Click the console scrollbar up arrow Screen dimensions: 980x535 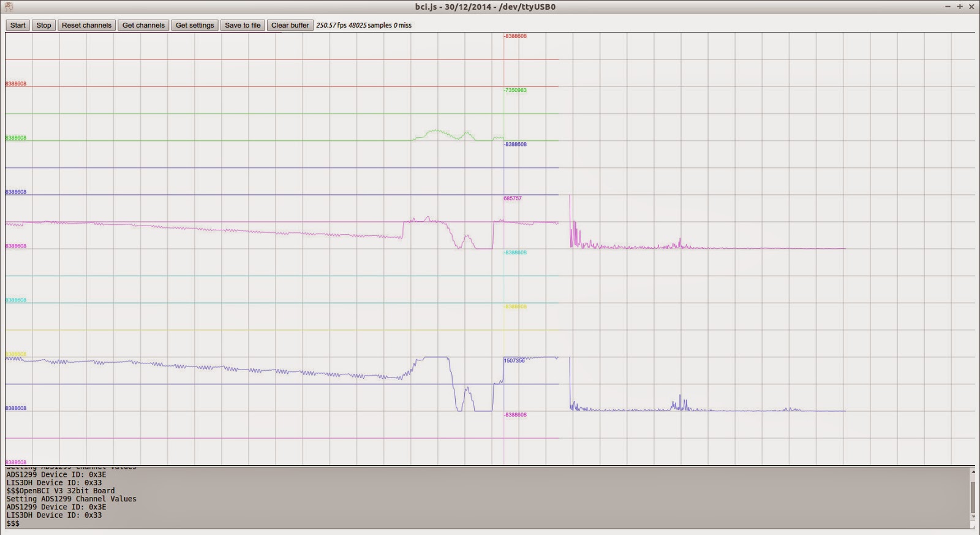(973, 471)
